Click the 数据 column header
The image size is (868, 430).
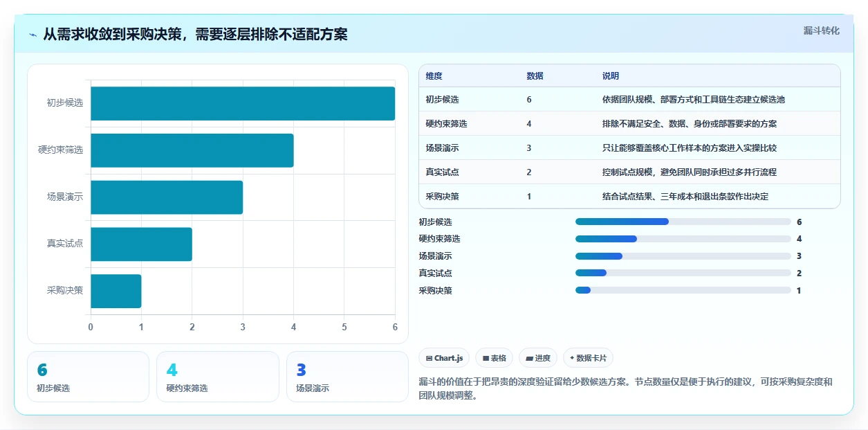[535, 75]
